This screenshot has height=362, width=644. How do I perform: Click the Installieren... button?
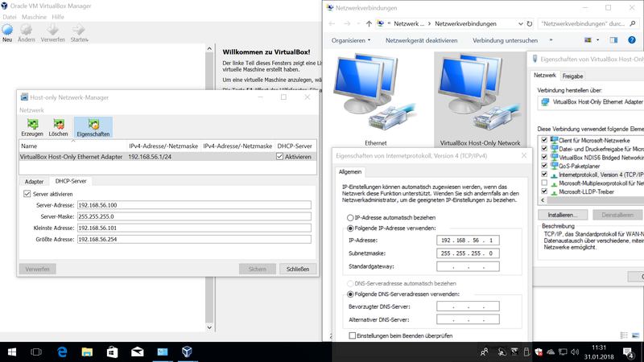pyautogui.click(x=562, y=215)
